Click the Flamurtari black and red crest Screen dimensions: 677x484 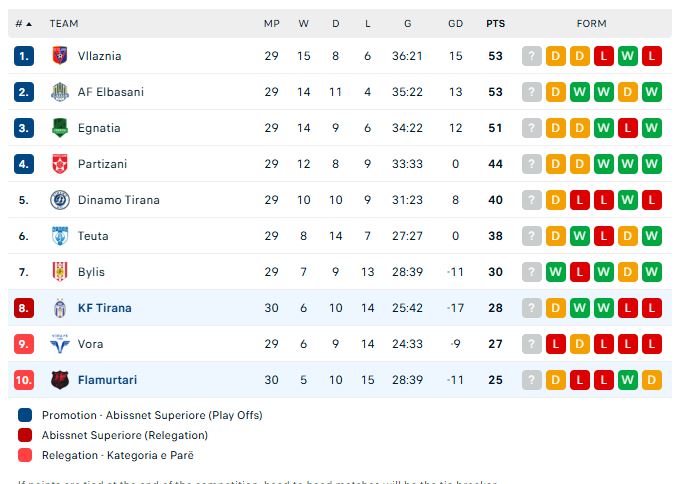[x=60, y=380]
